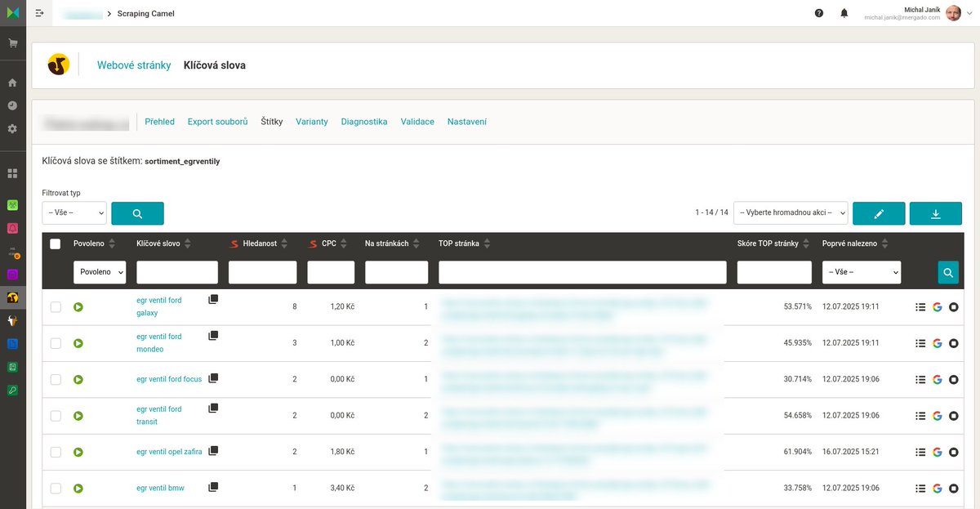Viewport: 980px width, 509px height.
Task: Open the apps grid in the left sidebar
Action: [11, 173]
